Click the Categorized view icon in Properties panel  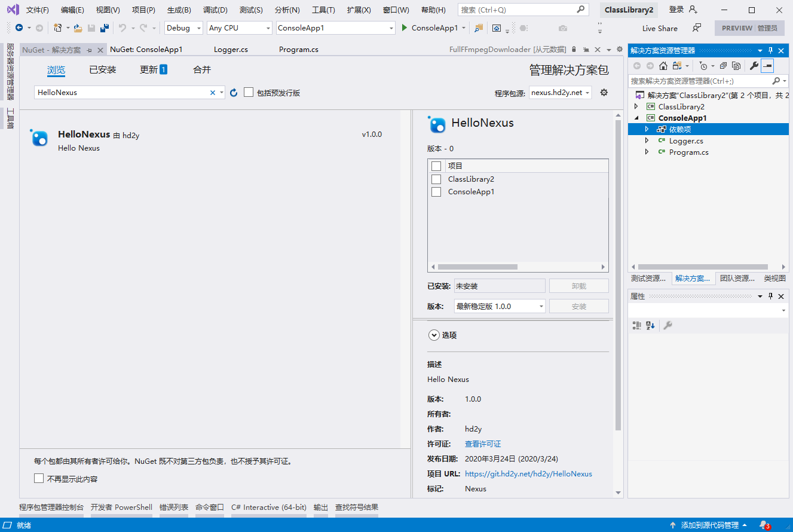coord(637,325)
